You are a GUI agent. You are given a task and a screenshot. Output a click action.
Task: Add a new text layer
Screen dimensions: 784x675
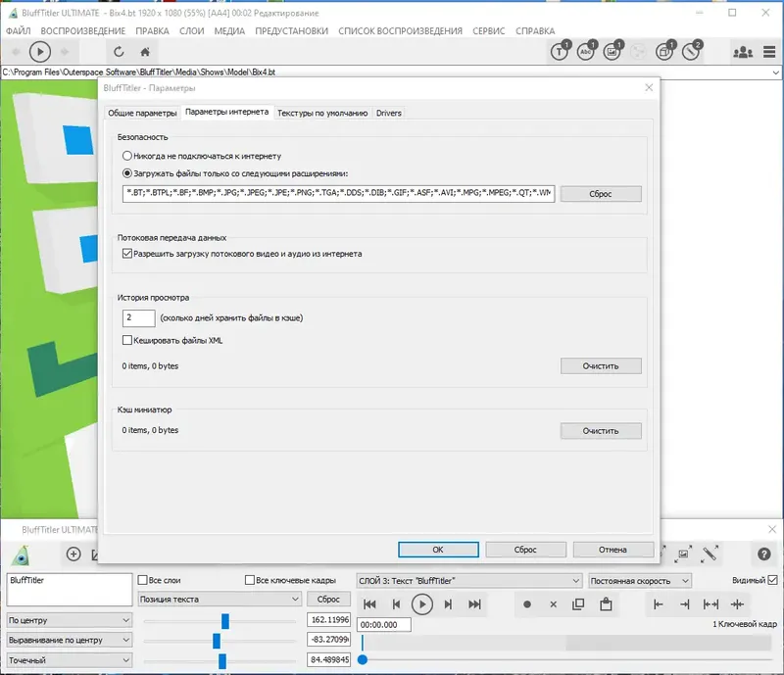click(561, 51)
